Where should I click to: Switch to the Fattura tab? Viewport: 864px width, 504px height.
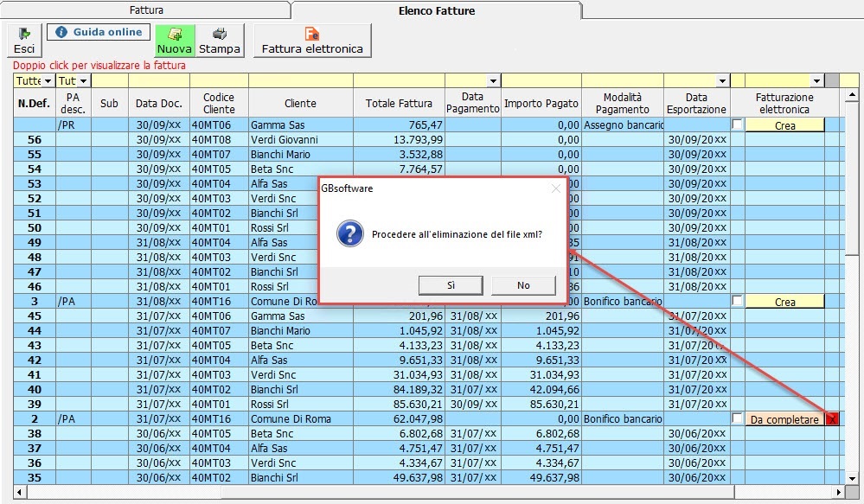pyautogui.click(x=146, y=10)
